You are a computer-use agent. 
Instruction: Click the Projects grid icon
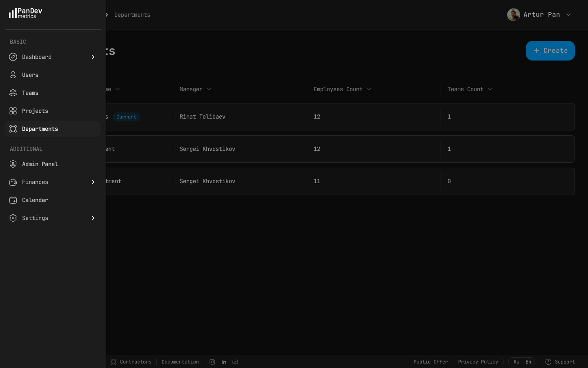point(13,111)
